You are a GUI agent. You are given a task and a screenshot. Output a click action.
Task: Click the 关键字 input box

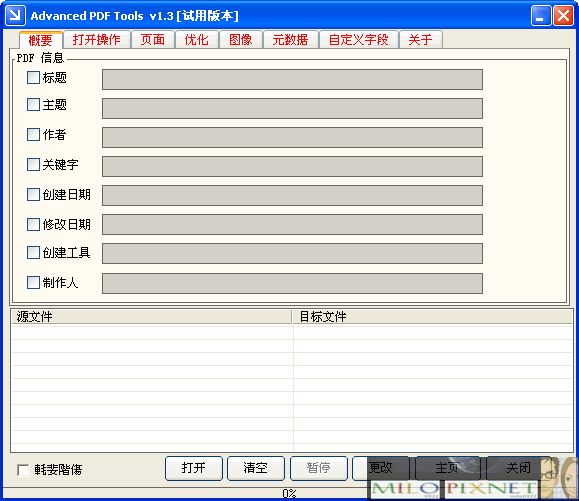coord(292,166)
